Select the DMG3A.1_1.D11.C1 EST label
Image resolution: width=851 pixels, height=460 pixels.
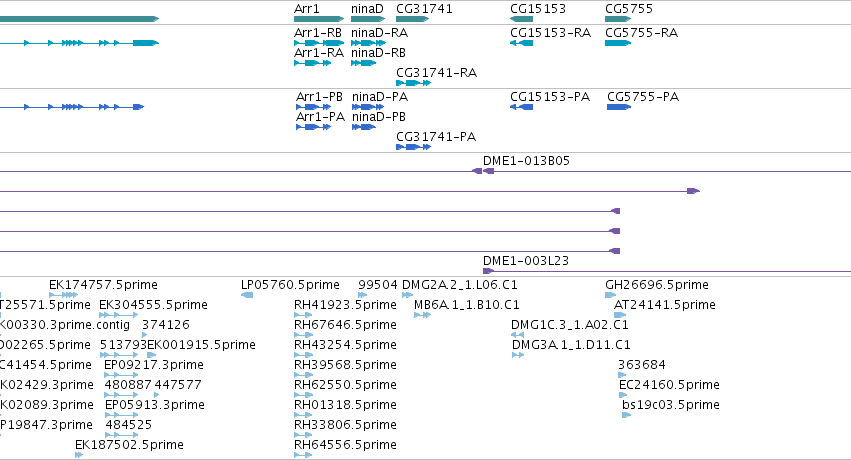point(571,345)
